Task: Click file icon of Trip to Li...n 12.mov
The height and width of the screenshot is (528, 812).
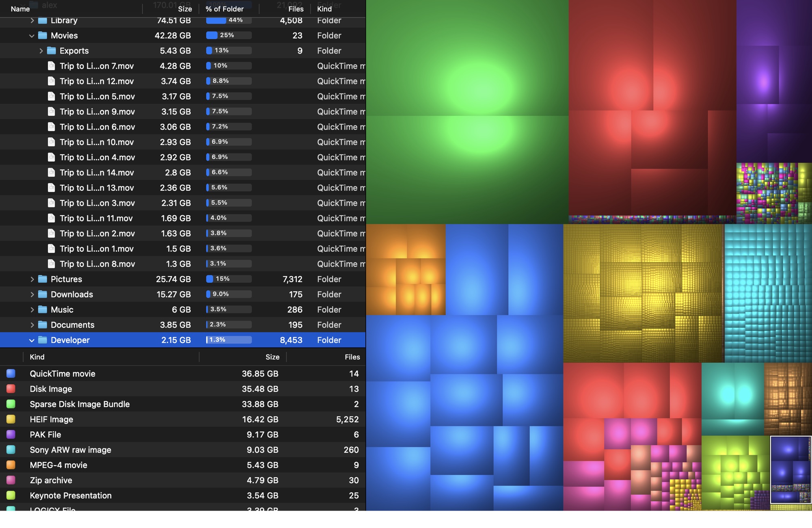Action: [52, 81]
